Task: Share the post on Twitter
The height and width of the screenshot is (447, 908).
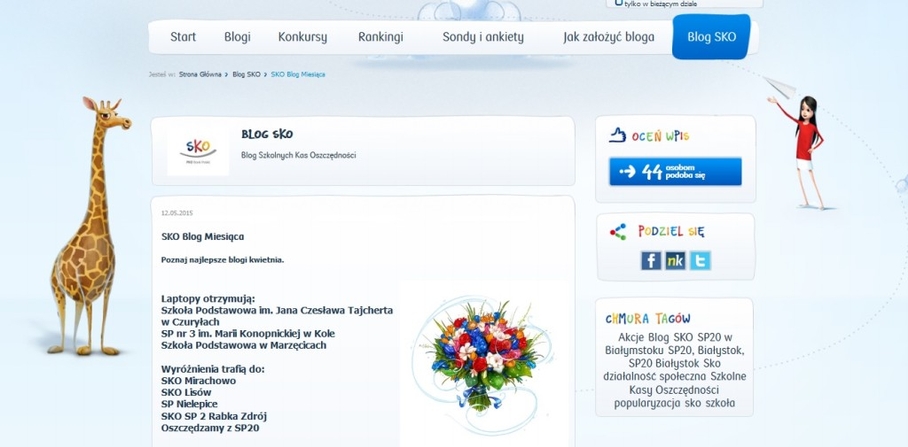Action: [x=700, y=261]
